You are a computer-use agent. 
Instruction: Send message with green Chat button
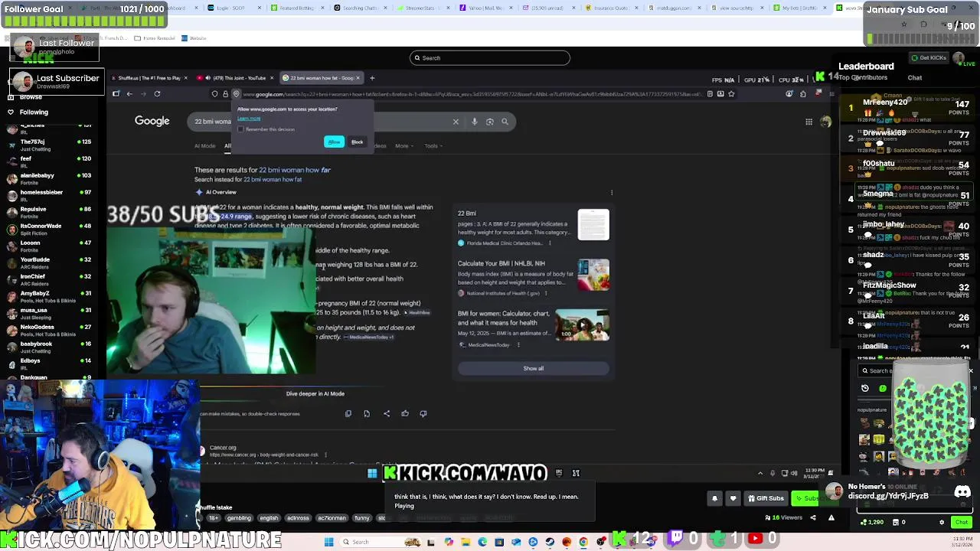pyautogui.click(x=961, y=523)
